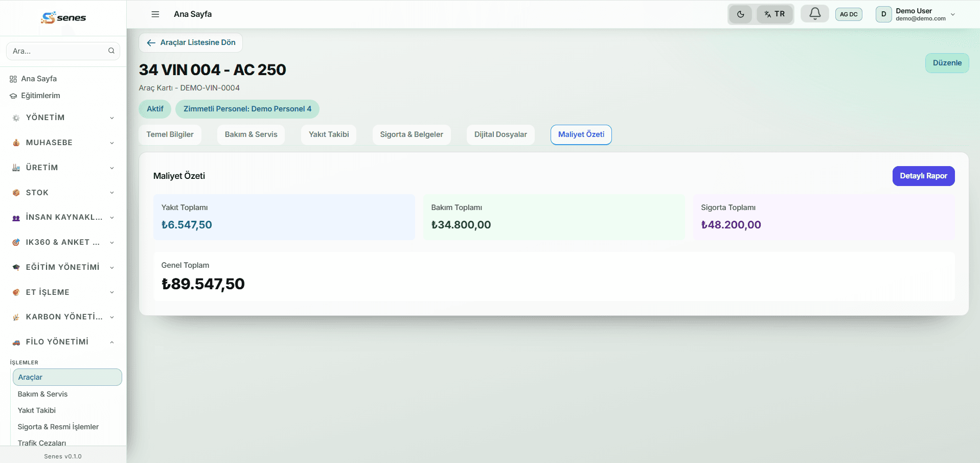Select the Maliyet Özeti tab
Image resolution: width=980 pixels, height=463 pixels.
pos(581,134)
